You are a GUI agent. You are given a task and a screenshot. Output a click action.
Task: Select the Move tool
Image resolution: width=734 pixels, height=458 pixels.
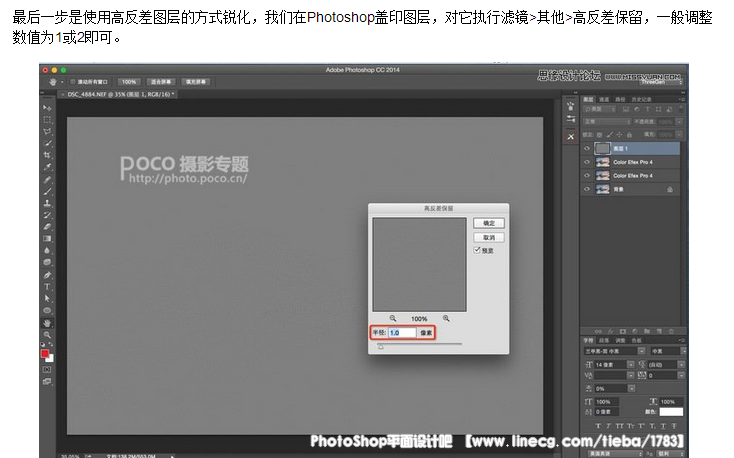pyautogui.click(x=47, y=108)
